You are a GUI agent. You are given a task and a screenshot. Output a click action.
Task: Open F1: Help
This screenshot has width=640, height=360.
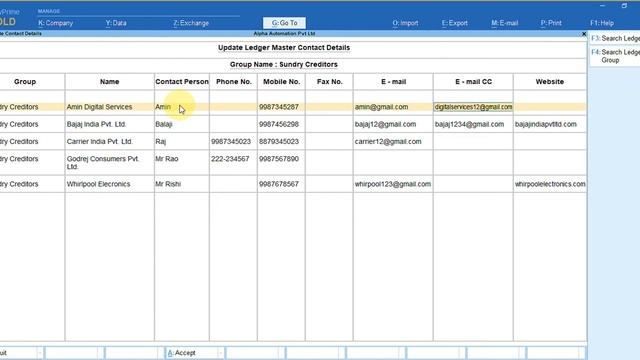coord(602,23)
